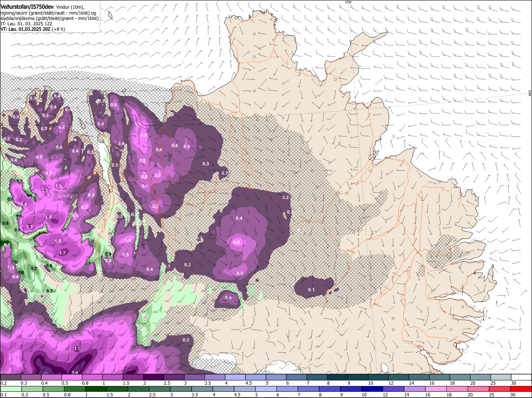Click the light pink 16 mm swatch in lower legend
The image size is (532, 398).
click(x=436, y=388)
